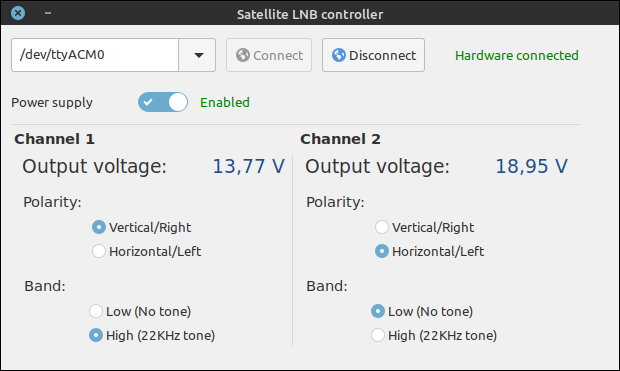Click the Hardware connected status text
Screen dimensions: 620x371
tap(516, 55)
